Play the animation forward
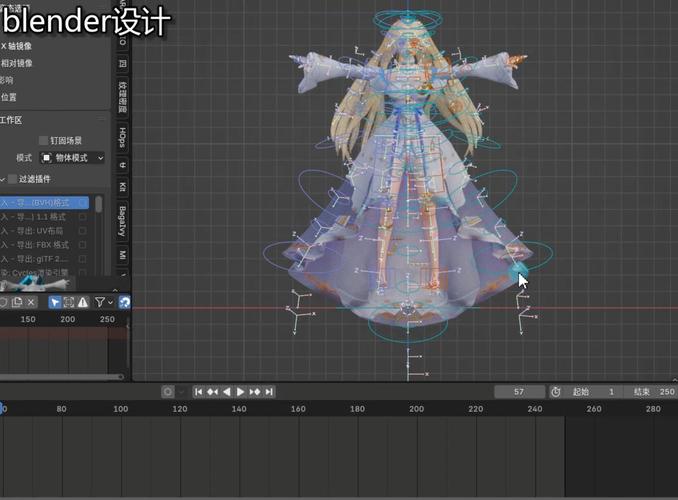The height and width of the screenshot is (500, 678). tap(240, 392)
